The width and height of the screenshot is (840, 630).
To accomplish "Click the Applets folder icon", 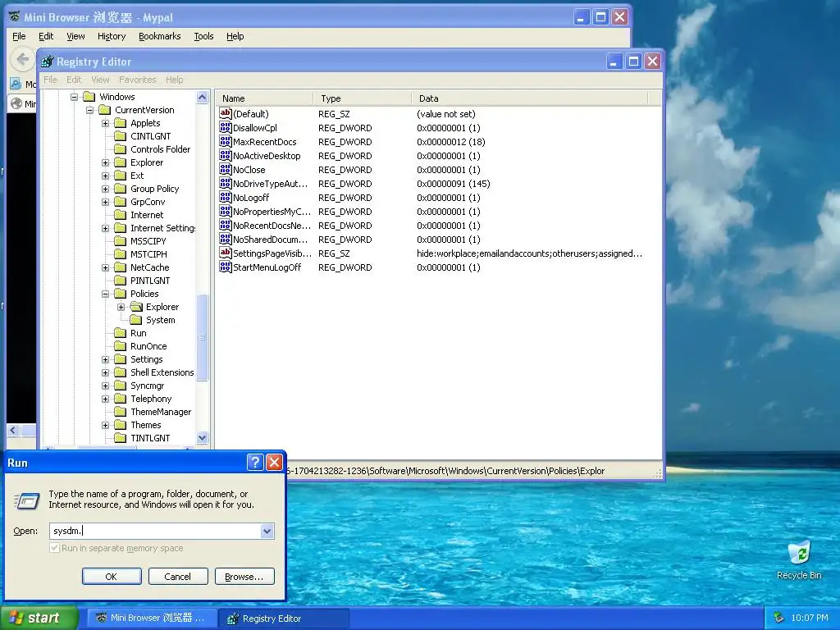I will coord(121,123).
